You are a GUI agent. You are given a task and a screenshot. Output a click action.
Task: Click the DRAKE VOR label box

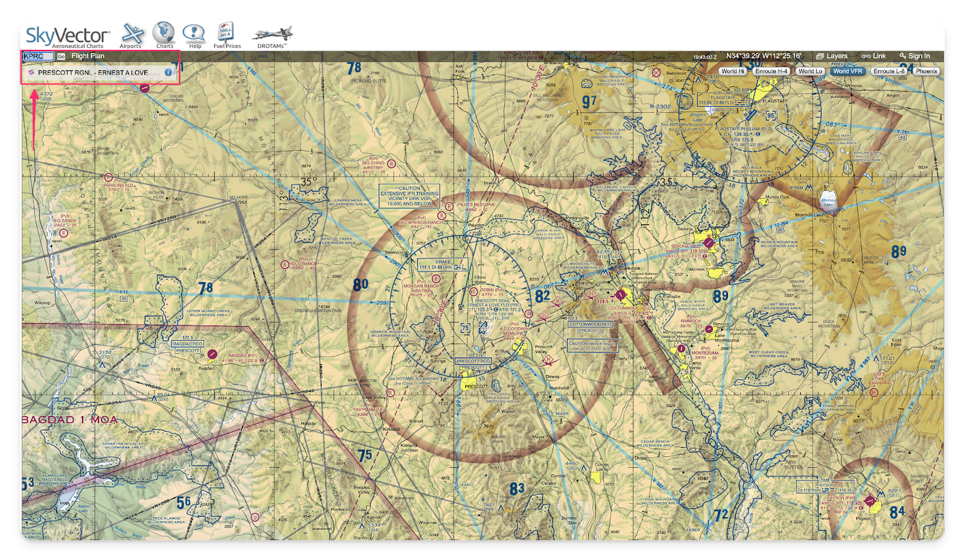click(x=443, y=265)
